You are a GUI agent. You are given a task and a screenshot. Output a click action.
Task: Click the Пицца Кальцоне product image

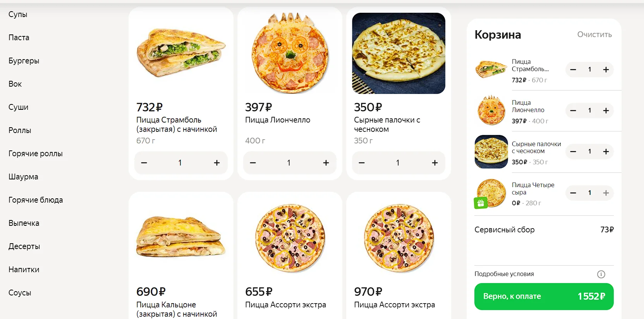click(x=181, y=237)
